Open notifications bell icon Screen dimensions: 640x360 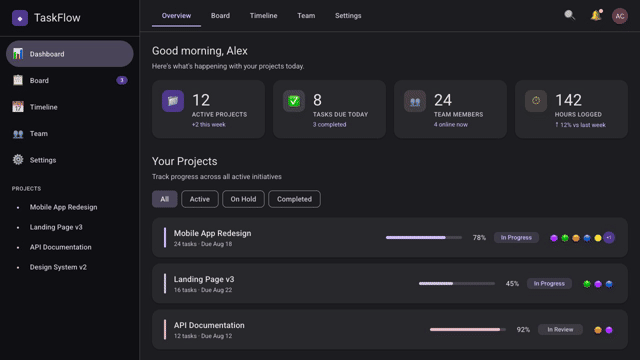pyautogui.click(x=596, y=16)
